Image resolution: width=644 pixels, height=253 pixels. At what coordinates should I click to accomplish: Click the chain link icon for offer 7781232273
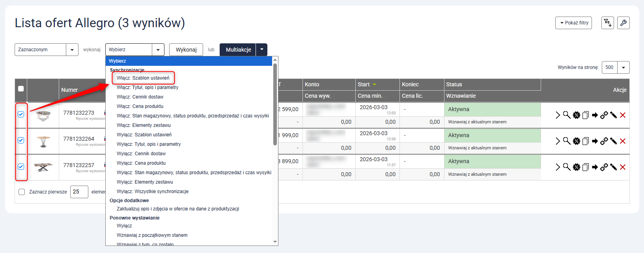point(604,115)
